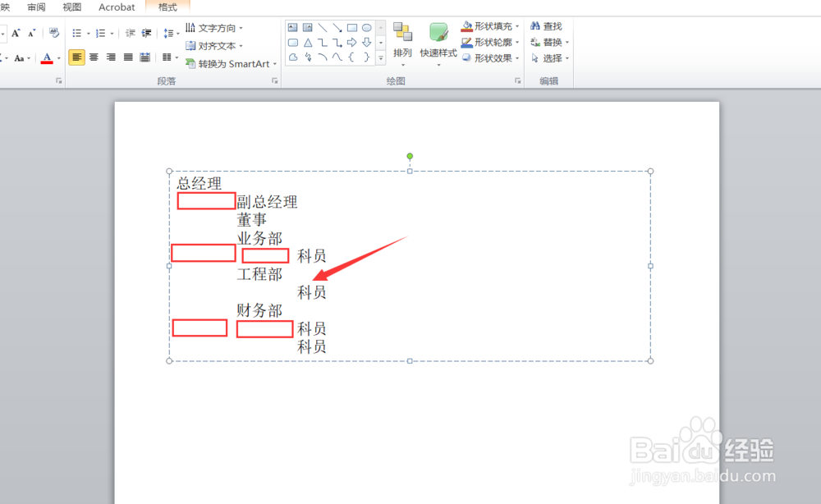Select the rounded rectangle shape

293,43
